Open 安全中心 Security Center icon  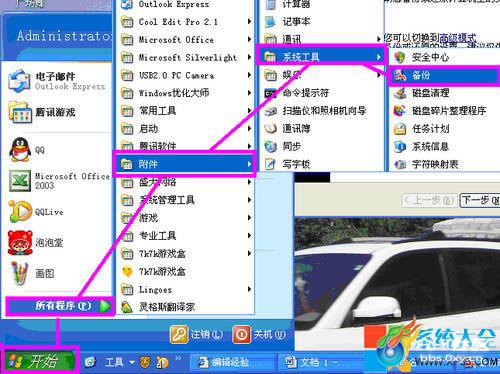point(399,57)
